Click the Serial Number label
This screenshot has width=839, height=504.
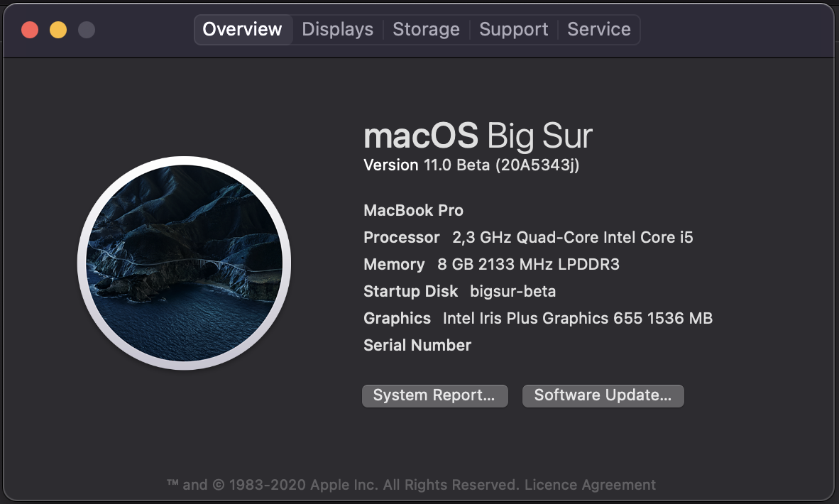pos(417,346)
